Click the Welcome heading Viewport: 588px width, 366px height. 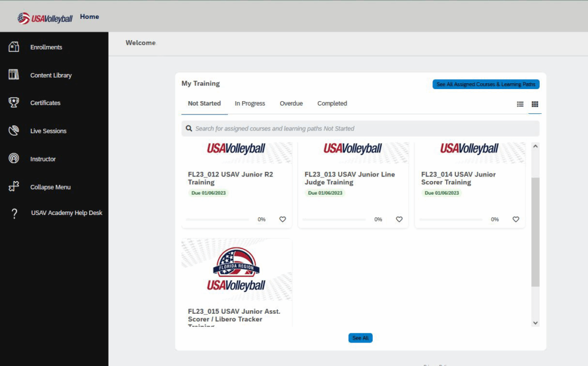pyautogui.click(x=141, y=43)
